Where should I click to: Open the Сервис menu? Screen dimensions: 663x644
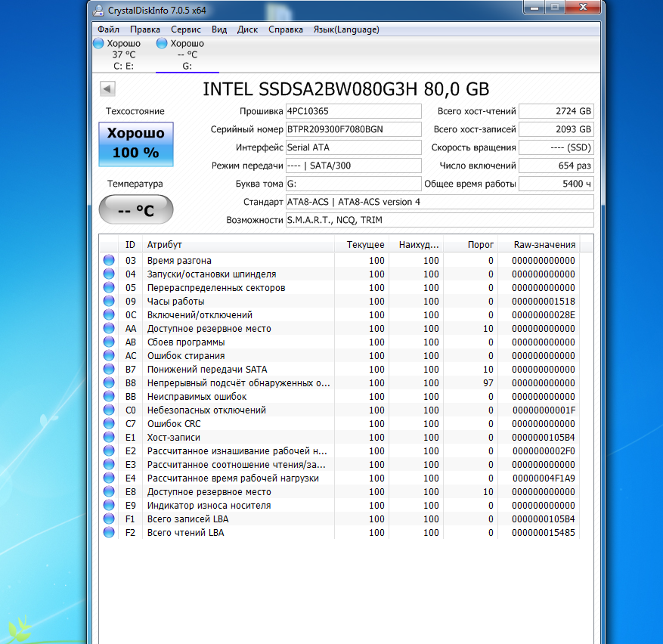coord(185,29)
